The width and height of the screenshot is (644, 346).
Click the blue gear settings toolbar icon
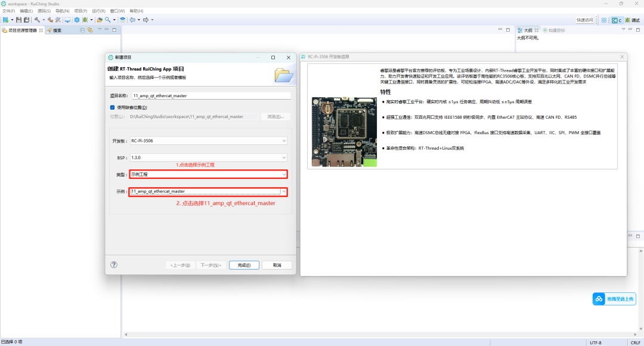[77, 20]
